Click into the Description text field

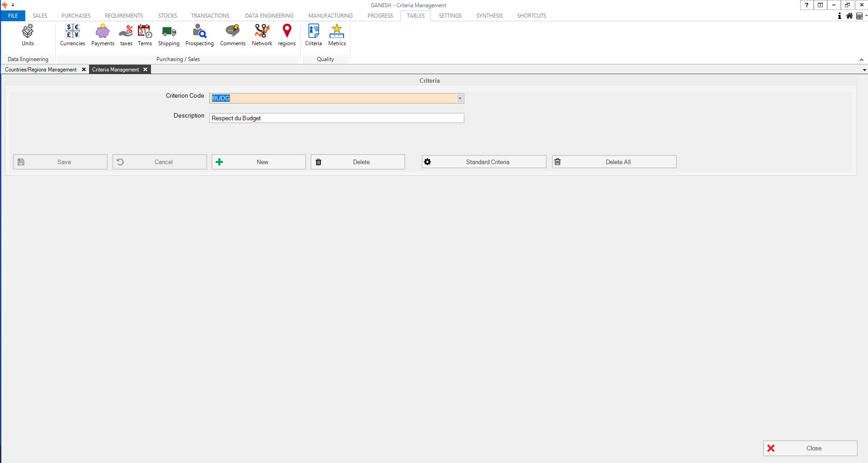336,118
